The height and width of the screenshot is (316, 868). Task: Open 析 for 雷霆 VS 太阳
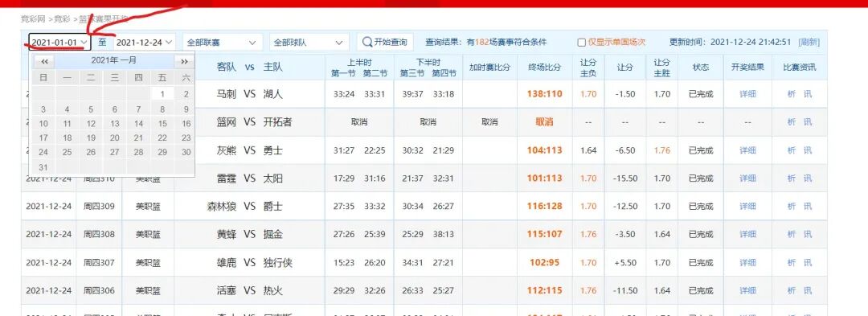coord(792,179)
